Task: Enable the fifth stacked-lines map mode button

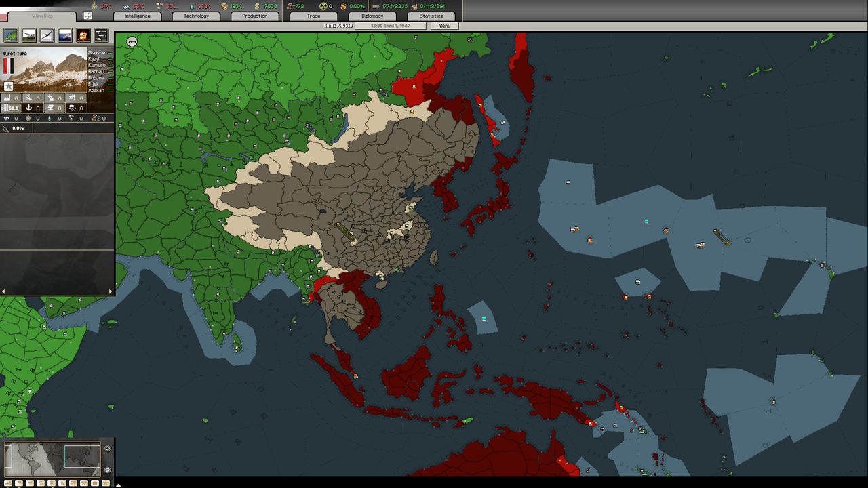Action: [x=52, y=483]
